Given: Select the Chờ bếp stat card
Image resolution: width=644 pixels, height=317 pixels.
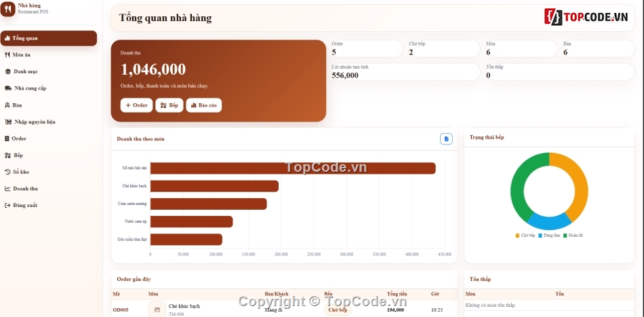Looking at the screenshot, I should pyautogui.click(x=443, y=48).
